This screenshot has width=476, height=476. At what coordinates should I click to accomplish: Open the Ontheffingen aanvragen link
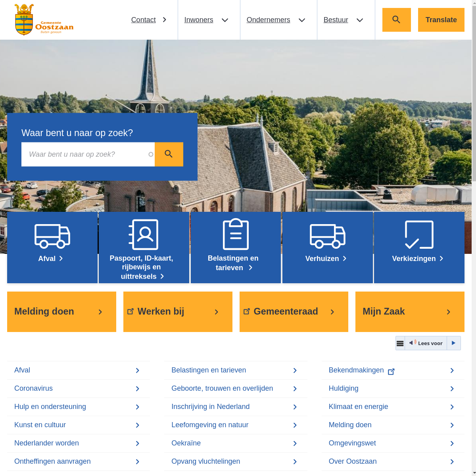point(52,461)
